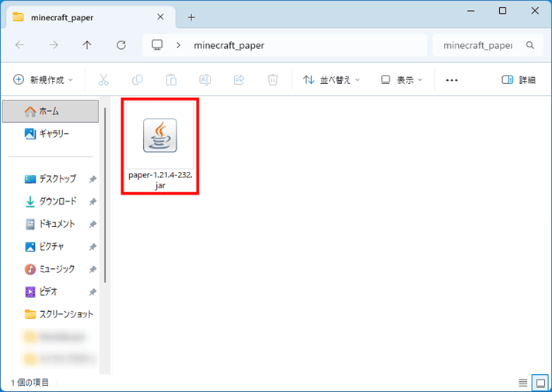The height and width of the screenshot is (392, 552).
Task: Click minecraft_paper in the address bar path
Action: point(229,45)
